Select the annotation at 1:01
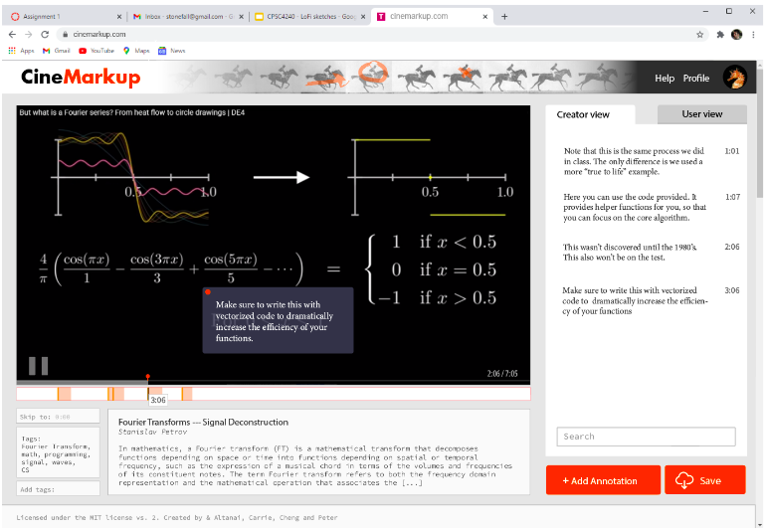 (651, 161)
